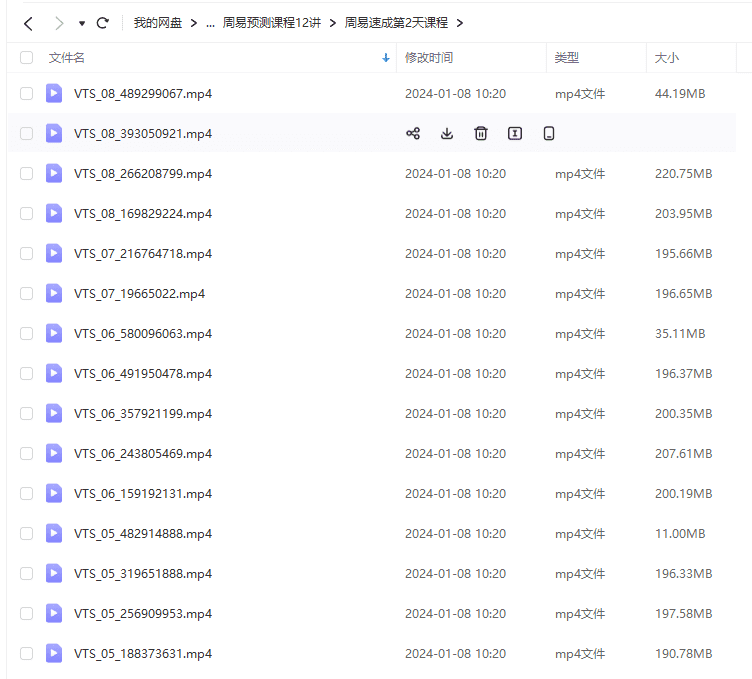
Task: Go to 我的网盘 in breadcrumb
Action: 158,22
